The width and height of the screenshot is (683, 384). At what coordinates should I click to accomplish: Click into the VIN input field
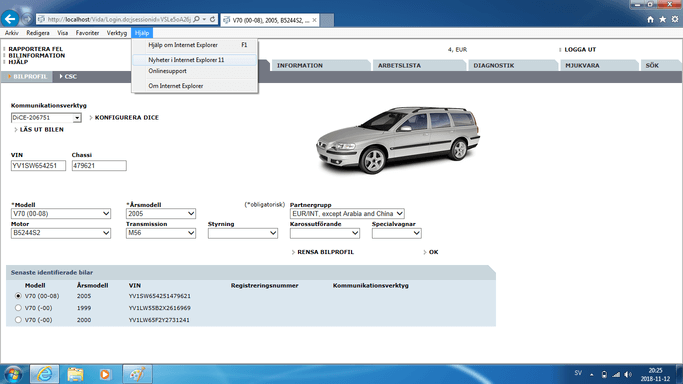point(38,165)
